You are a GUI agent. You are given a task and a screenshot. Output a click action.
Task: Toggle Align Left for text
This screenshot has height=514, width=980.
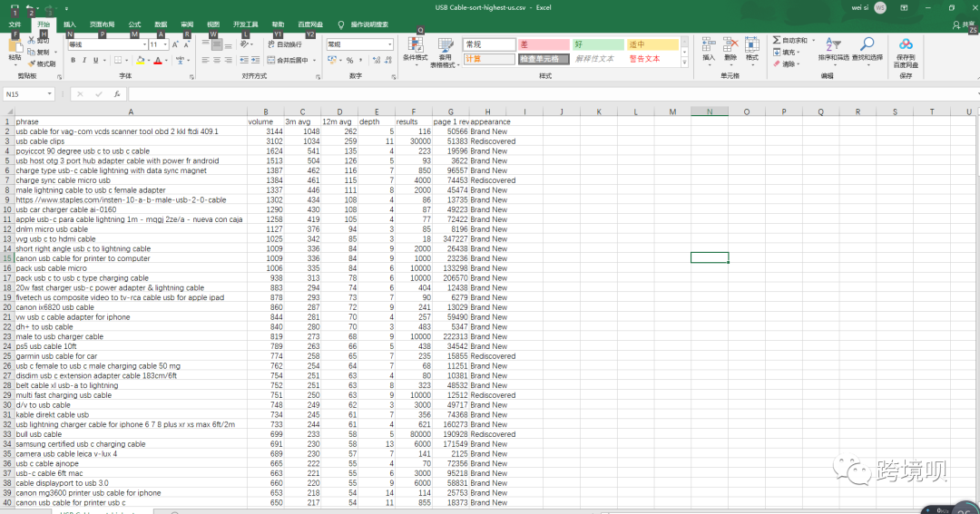[205, 60]
